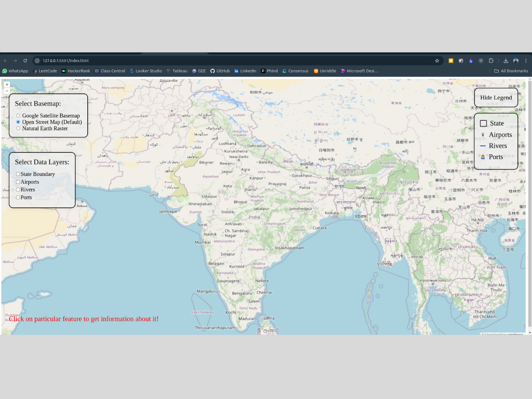
Task: Click Mumbai label on the map
Action: tap(203, 243)
